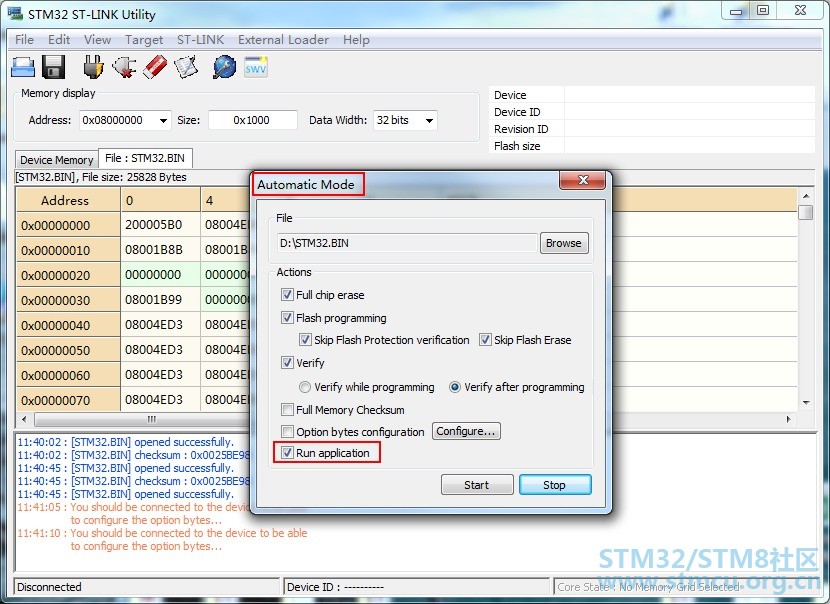Open the External Loader menu

click(x=283, y=40)
